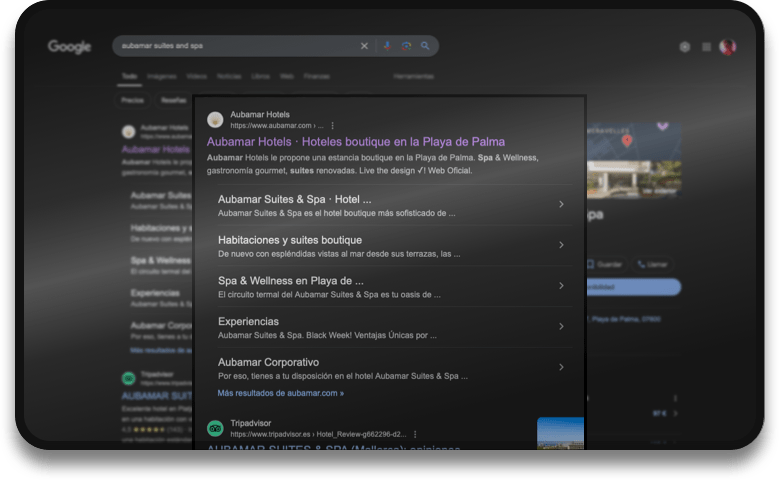Click 'Más resultados de aubamar.com »'

(281, 393)
